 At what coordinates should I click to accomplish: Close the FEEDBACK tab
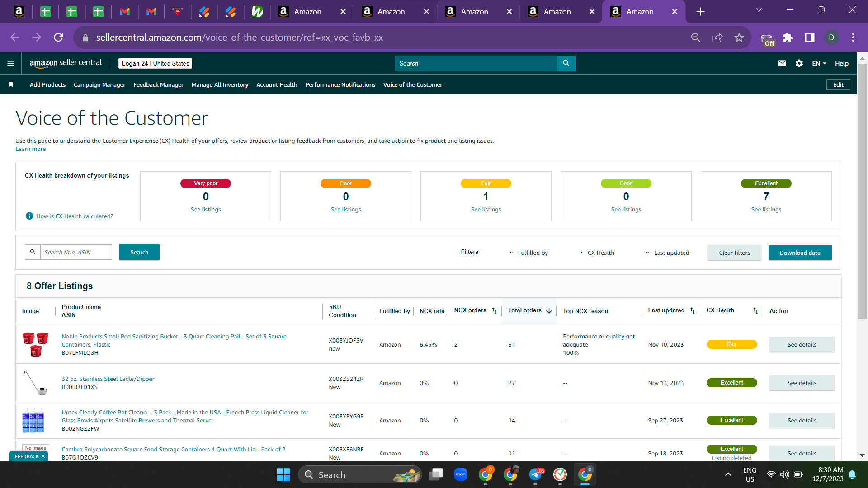click(43, 456)
